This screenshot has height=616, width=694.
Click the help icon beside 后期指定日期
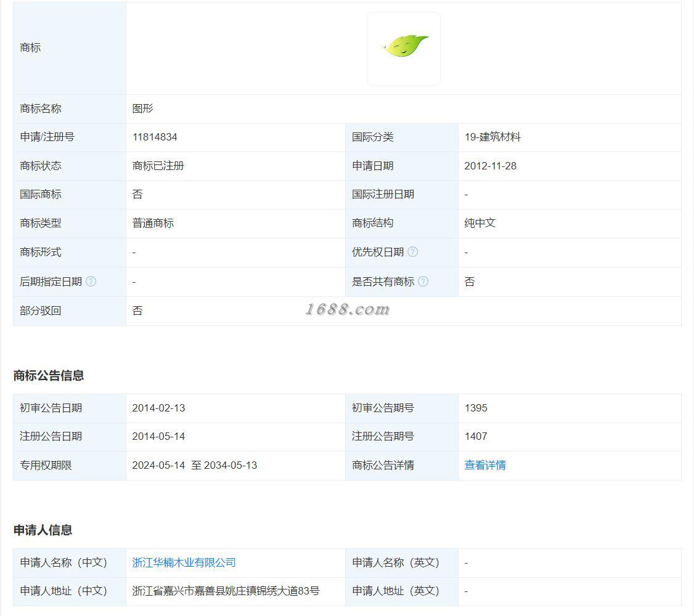[x=91, y=282]
